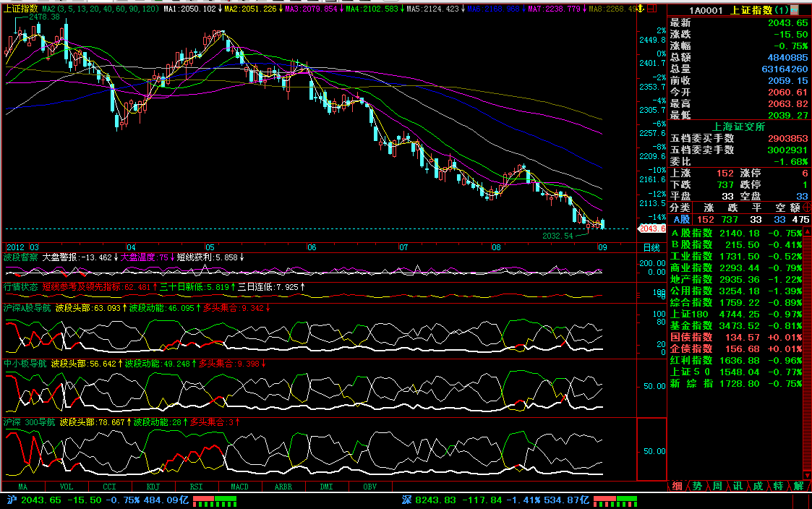812x509 pixels.
Task: Select the 上证180 row
Action: [736, 314]
